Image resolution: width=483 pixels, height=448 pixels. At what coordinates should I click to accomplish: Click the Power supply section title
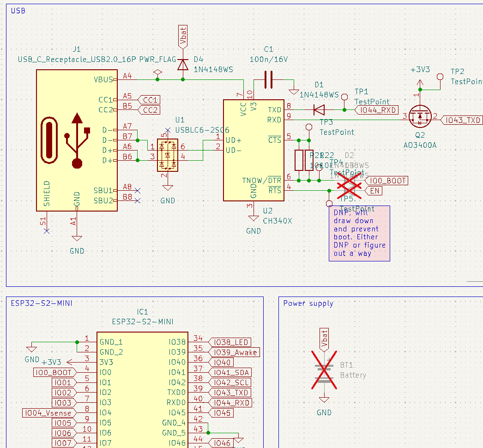coord(307,303)
